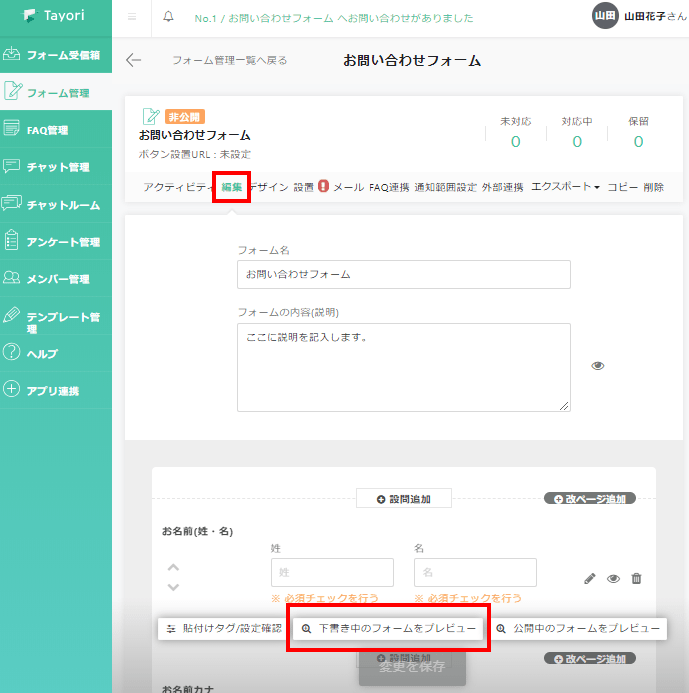Toggle visibility eye beside form description

[x=598, y=366]
